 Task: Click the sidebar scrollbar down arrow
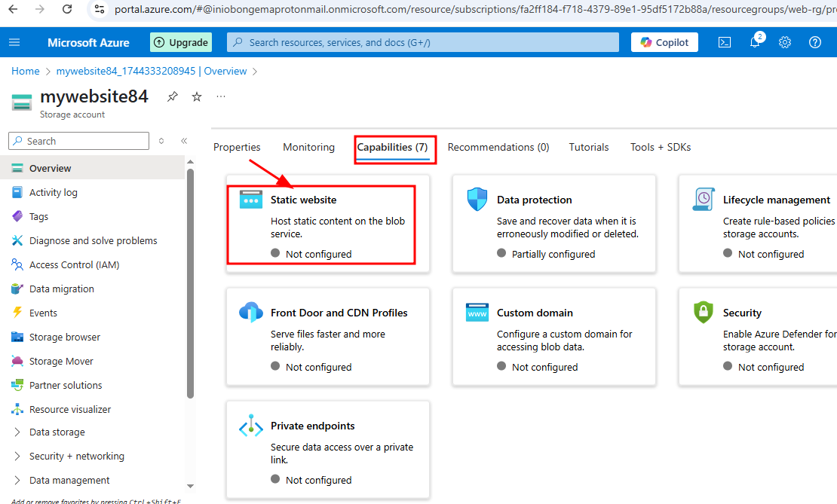191,486
